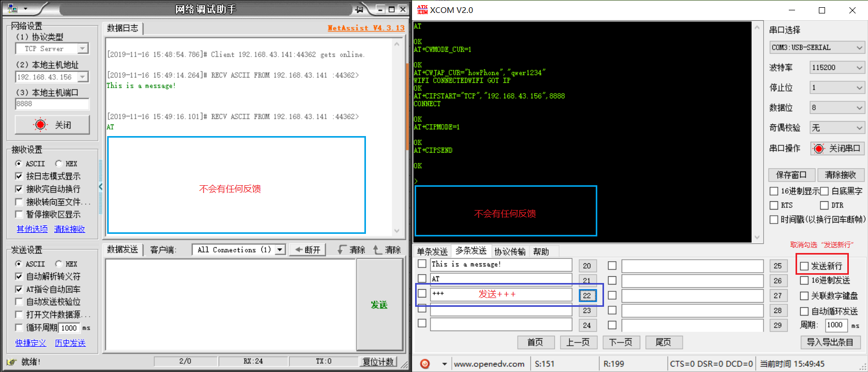Open the NetAssist title bar dropdown arrow
The width and height of the screenshot is (868, 372).
[25, 9]
